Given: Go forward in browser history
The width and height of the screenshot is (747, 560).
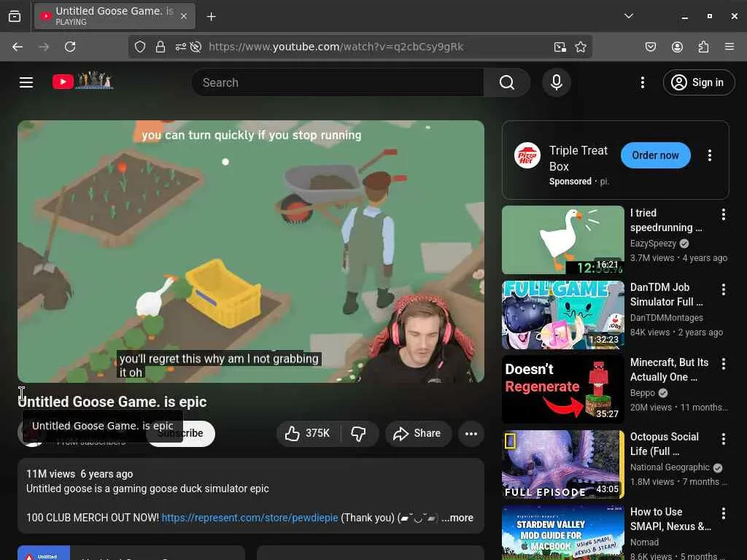Looking at the screenshot, I should tap(43, 47).
